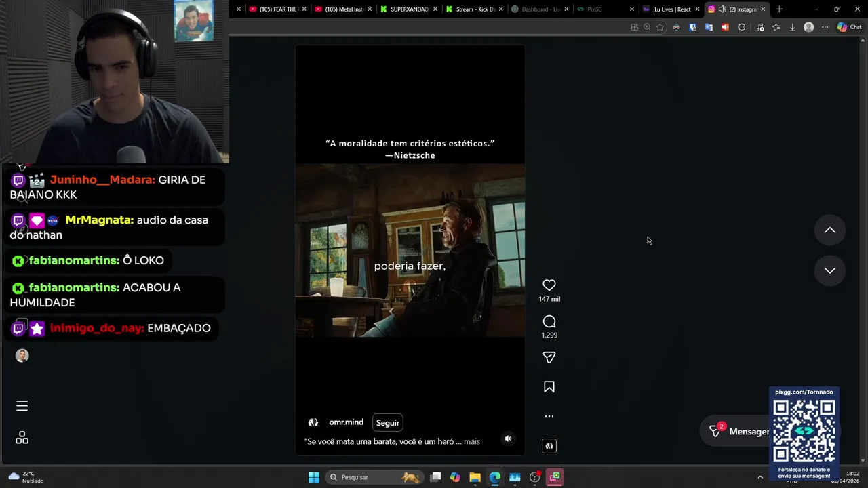868x488 pixels.
Task: Mute the Instagram tab via its speaker icon
Action: coord(722,9)
